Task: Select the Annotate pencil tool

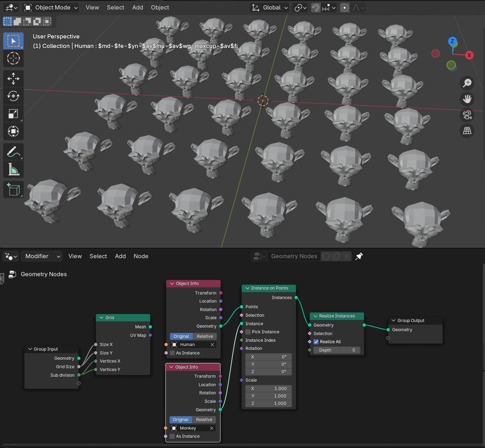Action: point(13,152)
